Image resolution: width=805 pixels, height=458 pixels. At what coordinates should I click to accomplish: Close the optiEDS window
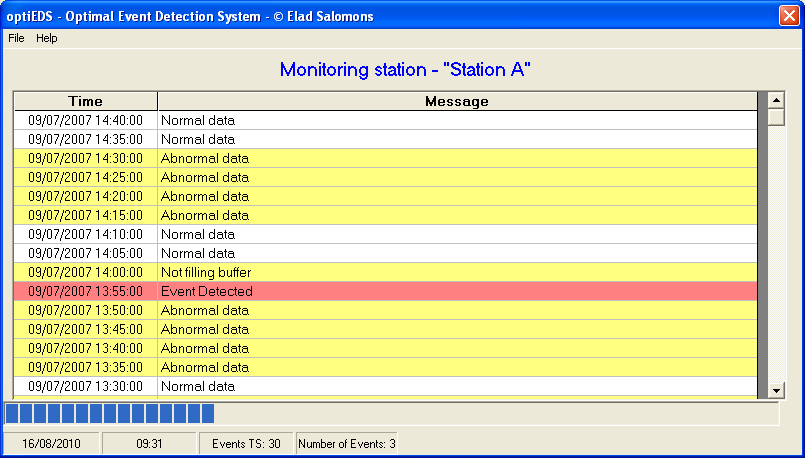coord(789,15)
